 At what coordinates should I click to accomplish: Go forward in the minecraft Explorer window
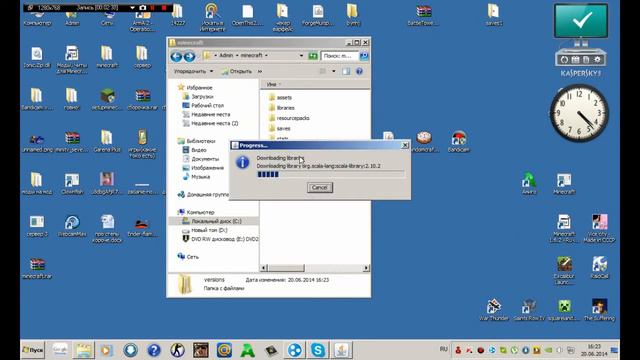[189, 56]
